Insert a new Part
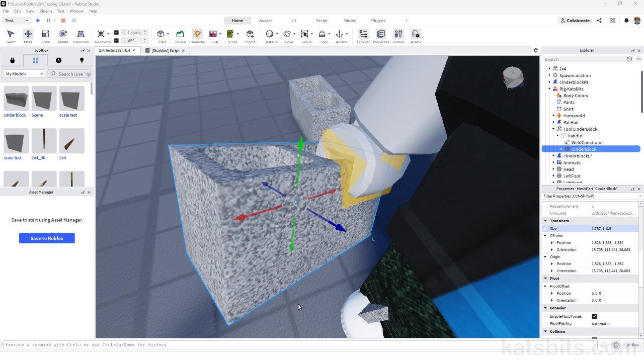 (162, 36)
